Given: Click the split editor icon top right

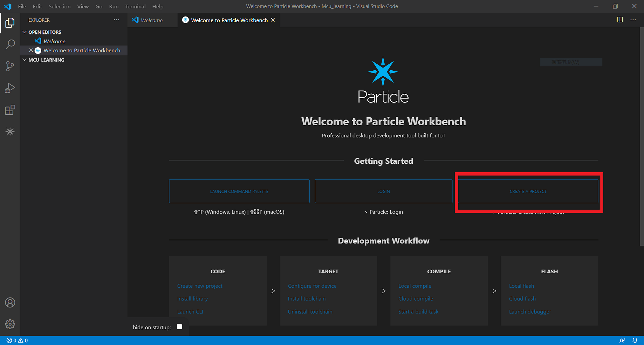Looking at the screenshot, I should point(620,20).
